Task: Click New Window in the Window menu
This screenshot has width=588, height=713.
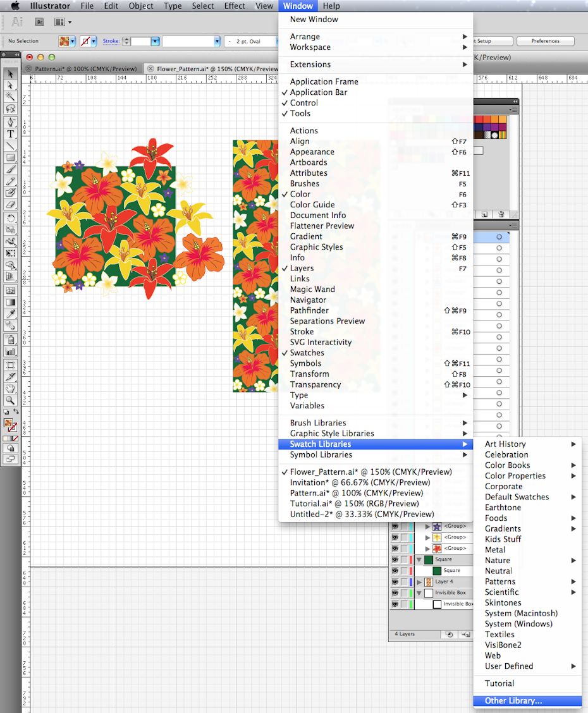Action: point(376,20)
